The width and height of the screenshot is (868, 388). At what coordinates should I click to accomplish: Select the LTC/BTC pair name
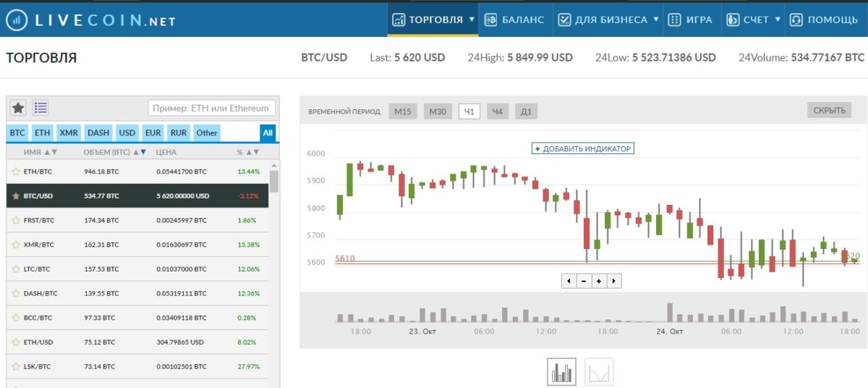pyautogui.click(x=38, y=269)
